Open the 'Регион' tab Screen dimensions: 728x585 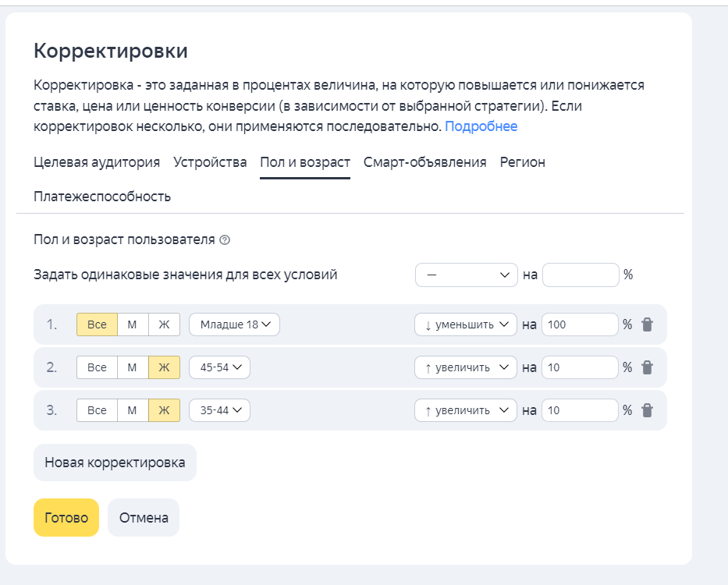pyautogui.click(x=522, y=162)
